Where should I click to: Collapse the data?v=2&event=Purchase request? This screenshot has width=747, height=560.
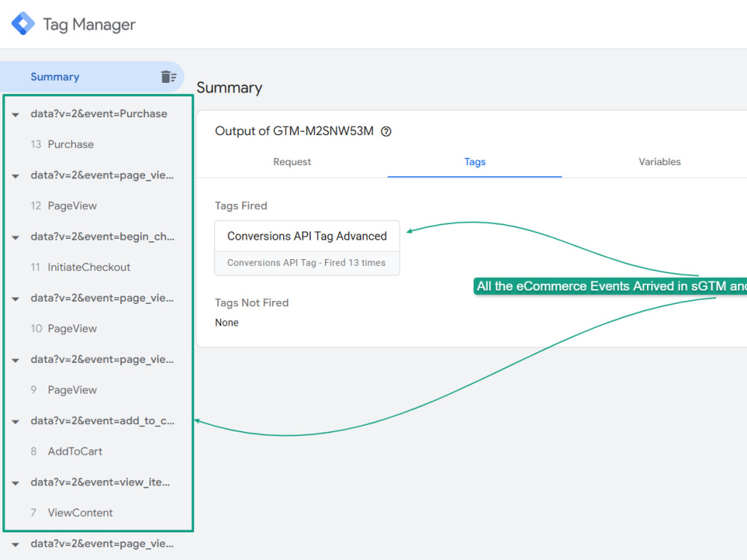[x=16, y=115]
